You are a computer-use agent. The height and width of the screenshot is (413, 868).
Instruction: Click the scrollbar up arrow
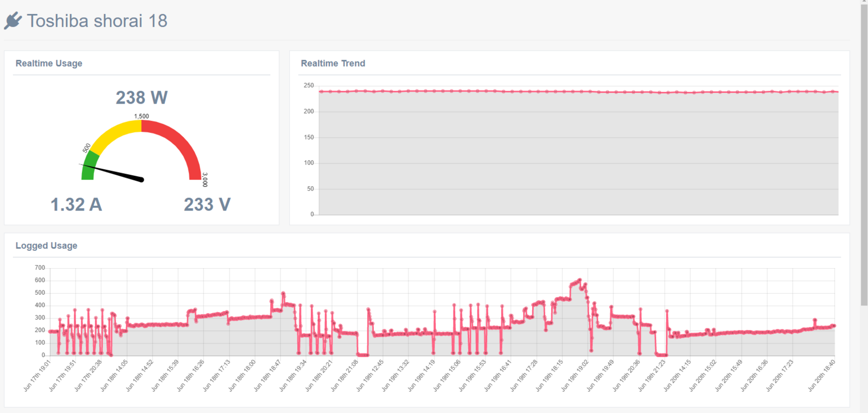tap(864, 2)
